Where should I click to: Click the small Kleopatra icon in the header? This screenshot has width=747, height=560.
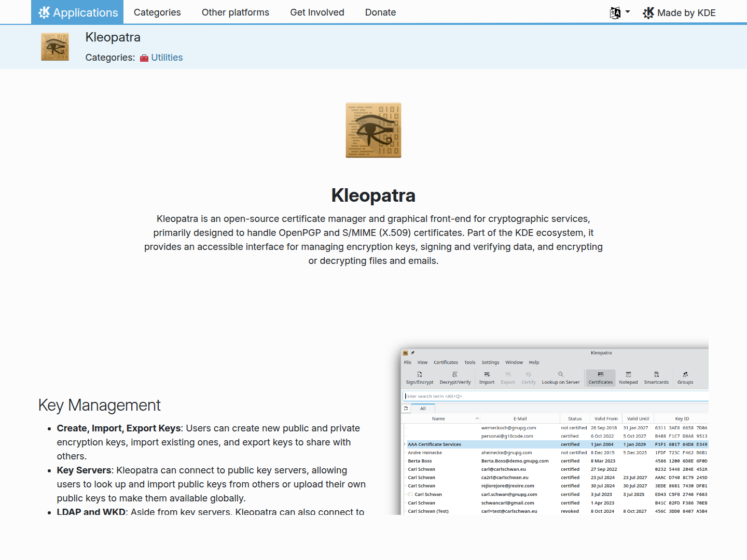tap(55, 47)
